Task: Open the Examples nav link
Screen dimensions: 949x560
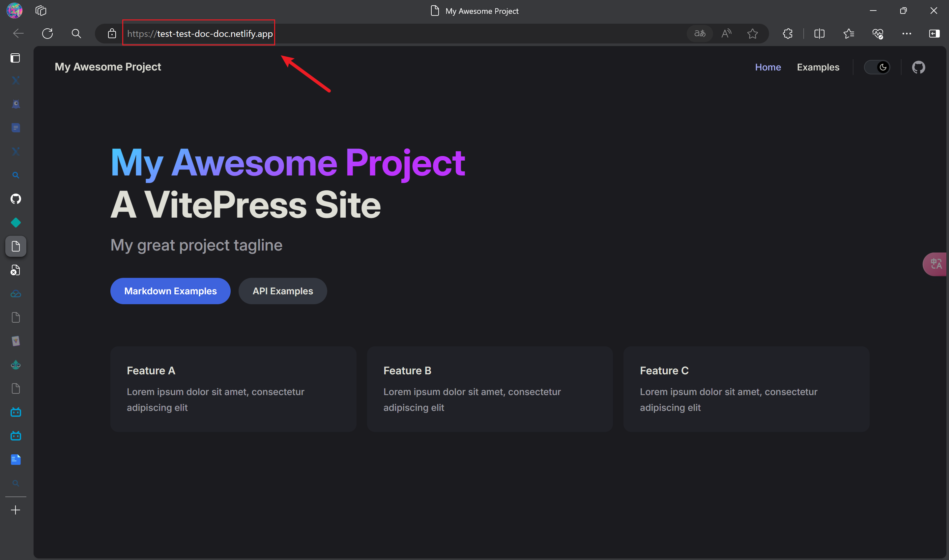Action: (818, 67)
